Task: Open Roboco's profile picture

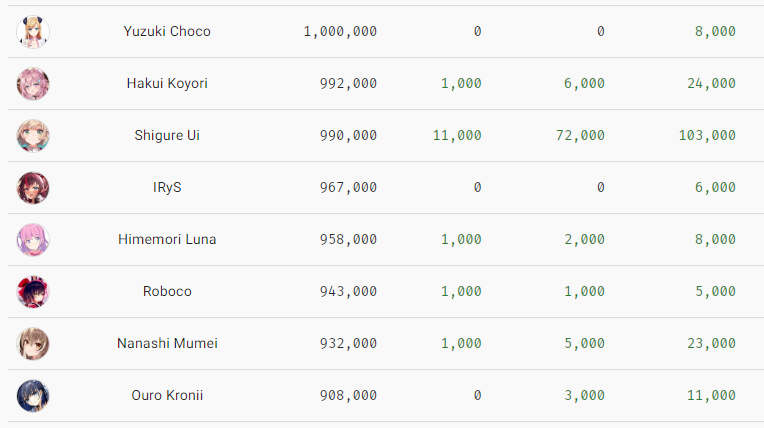Action: [33, 292]
